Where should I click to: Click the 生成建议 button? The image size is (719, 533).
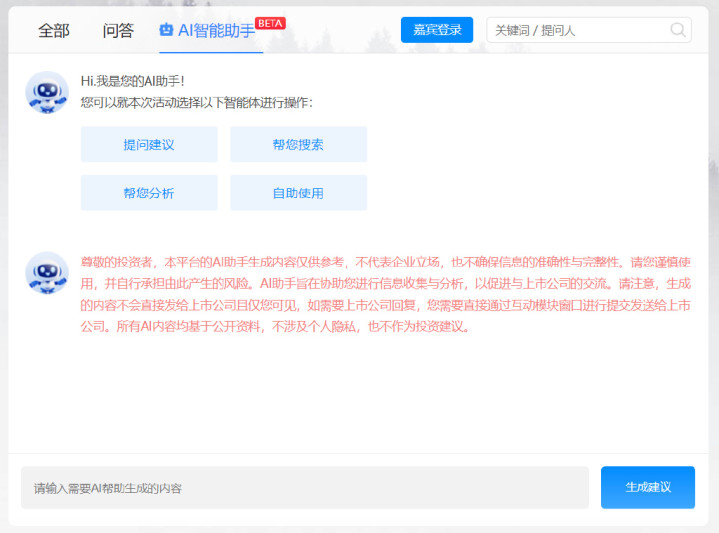(648, 488)
